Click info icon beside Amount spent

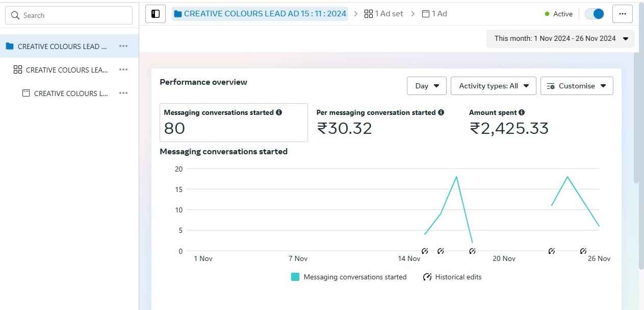click(522, 112)
